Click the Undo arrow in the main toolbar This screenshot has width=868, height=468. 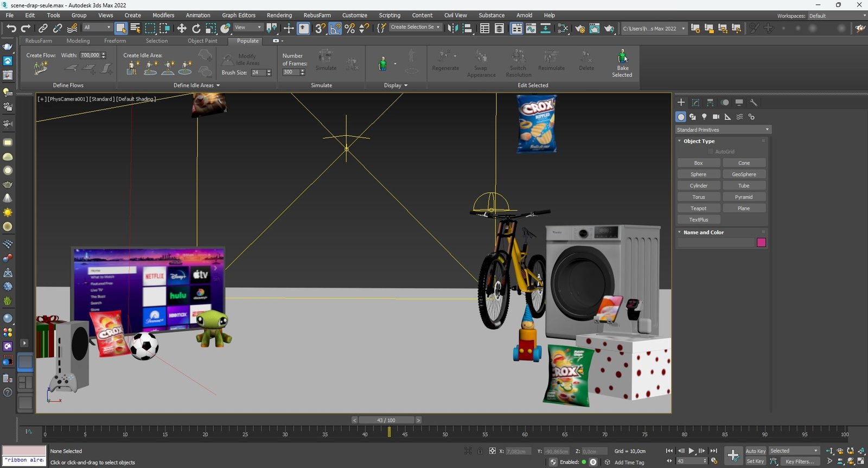(11, 28)
